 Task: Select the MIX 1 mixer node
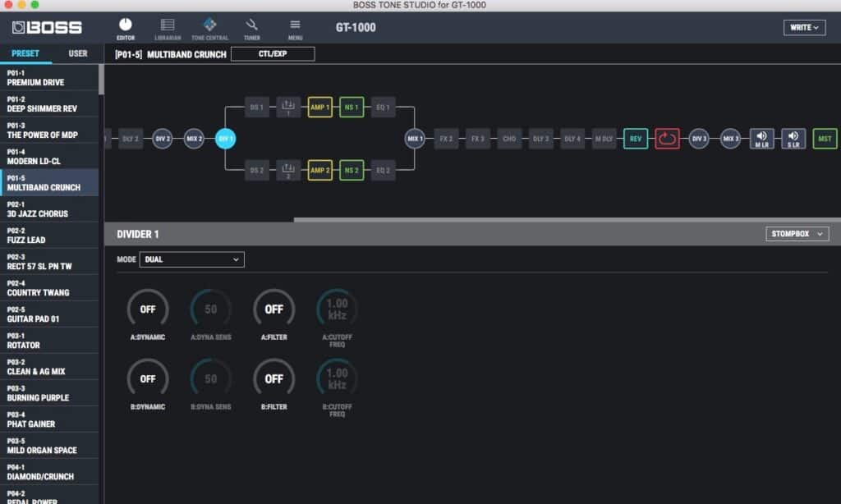tap(415, 139)
